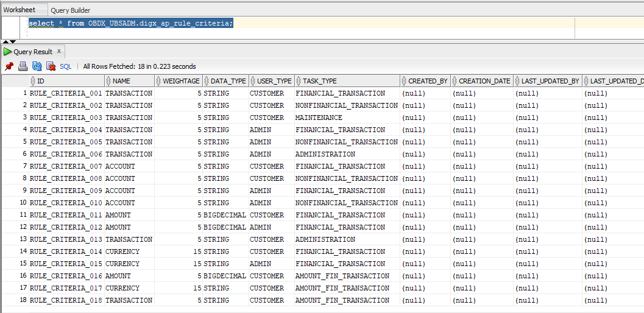Select cell RULE_CRITERIA_018

point(66,300)
